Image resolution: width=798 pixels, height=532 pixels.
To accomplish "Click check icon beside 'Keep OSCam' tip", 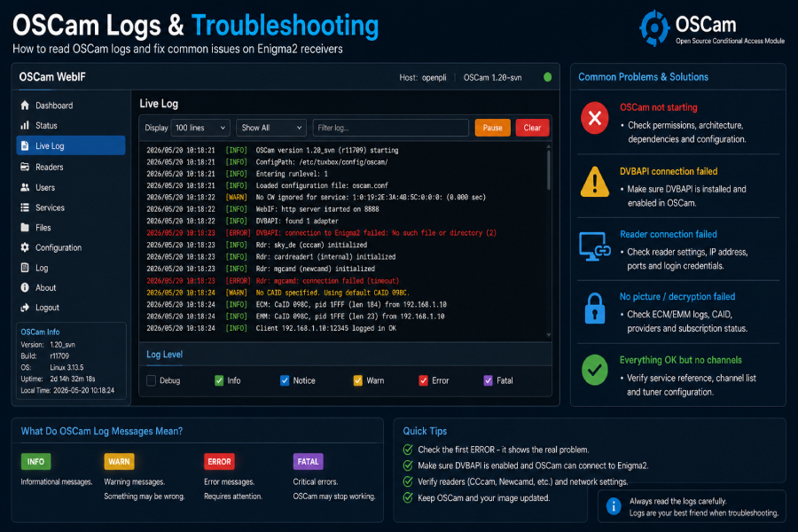I will coord(408,498).
